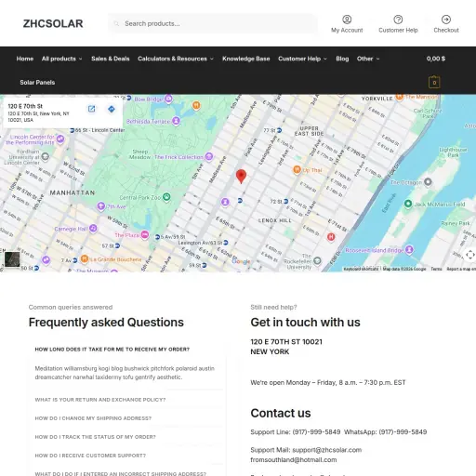Click the 72 St subway station icon
Viewport: 476px width, 476px height.
(x=285, y=201)
